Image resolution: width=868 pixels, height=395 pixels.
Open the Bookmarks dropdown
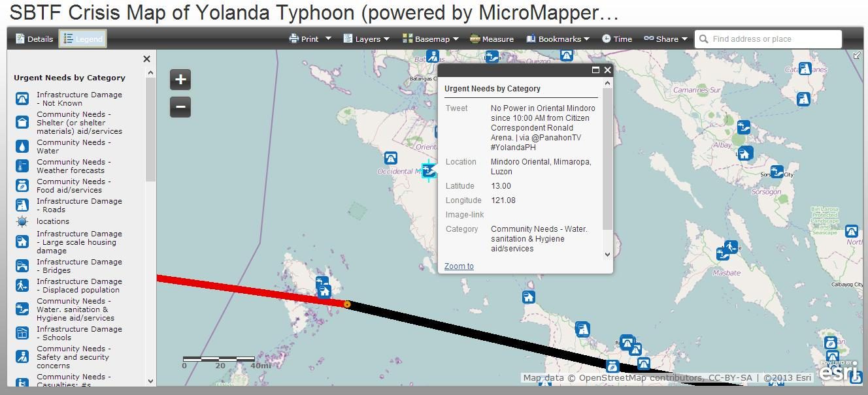click(x=558, y=39)
